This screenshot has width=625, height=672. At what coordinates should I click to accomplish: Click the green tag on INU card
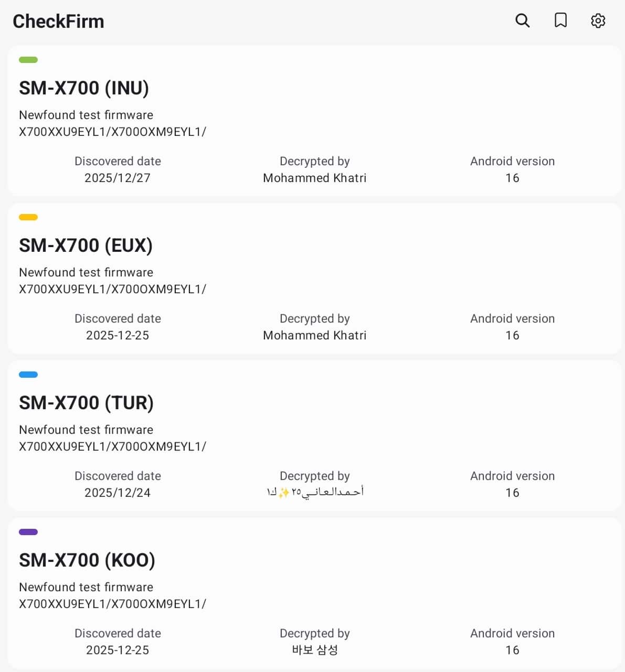coord(28,60)
